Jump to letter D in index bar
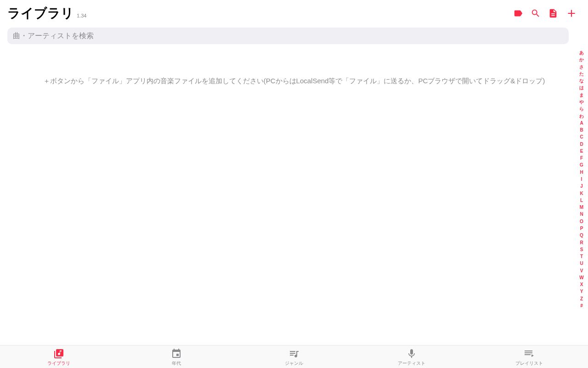 coord(582,144)
